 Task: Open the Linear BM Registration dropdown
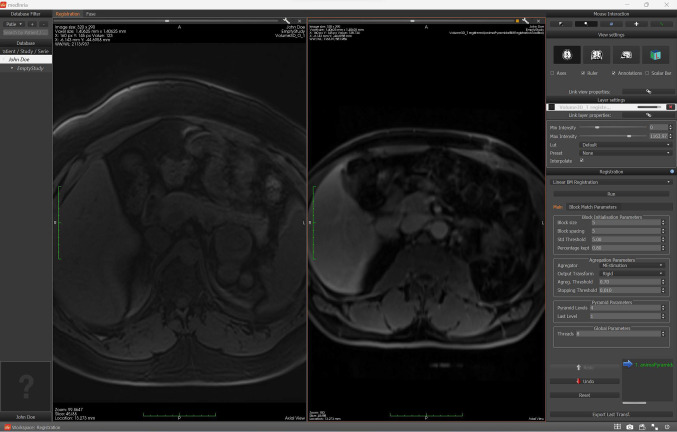[610, 181]
